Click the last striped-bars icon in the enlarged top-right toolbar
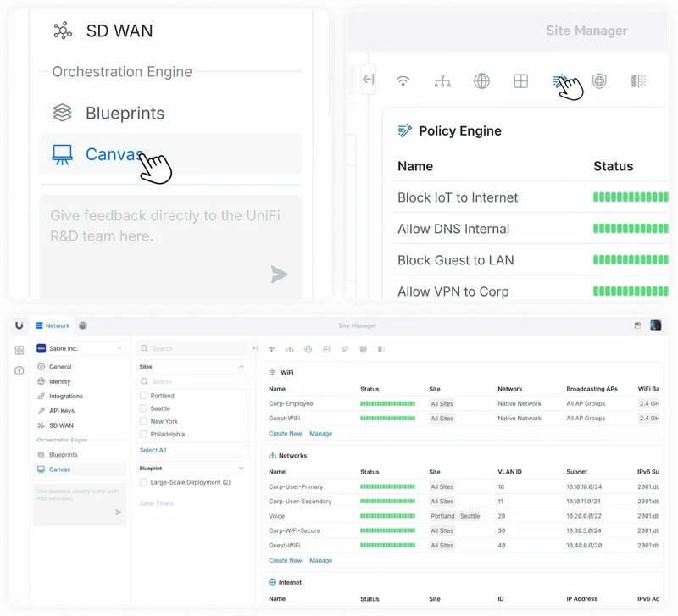The image size is (678, 616). coord(639,80)
